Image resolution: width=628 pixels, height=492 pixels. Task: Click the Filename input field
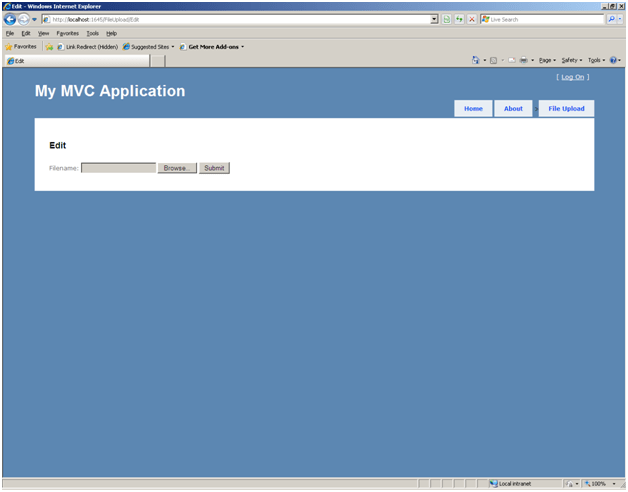pos(118,168)
